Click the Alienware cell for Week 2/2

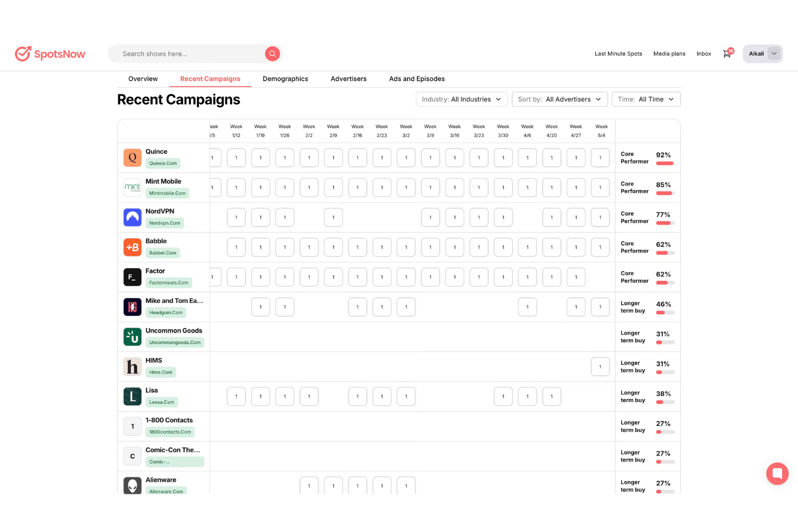[x=309, y=485]
